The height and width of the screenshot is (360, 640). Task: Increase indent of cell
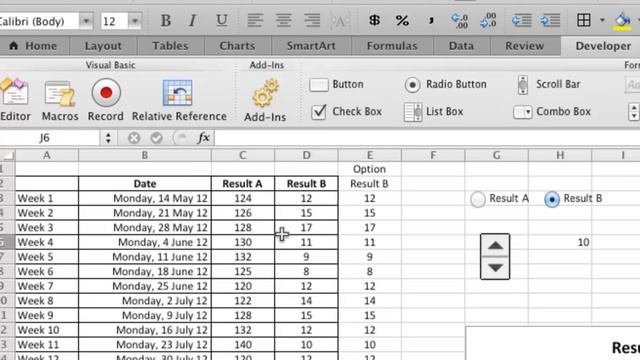[x=550, y=20]
